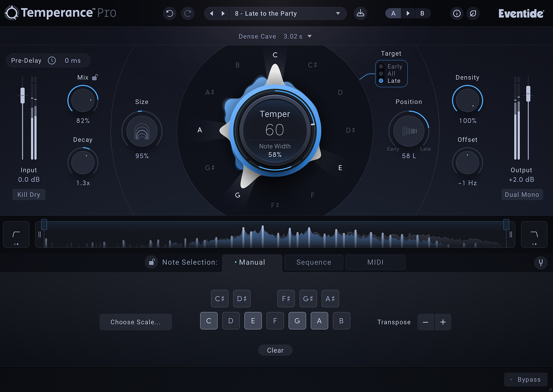553x392 pixels.
Task: Click the redo arrow icon
Action: point(188,13)
